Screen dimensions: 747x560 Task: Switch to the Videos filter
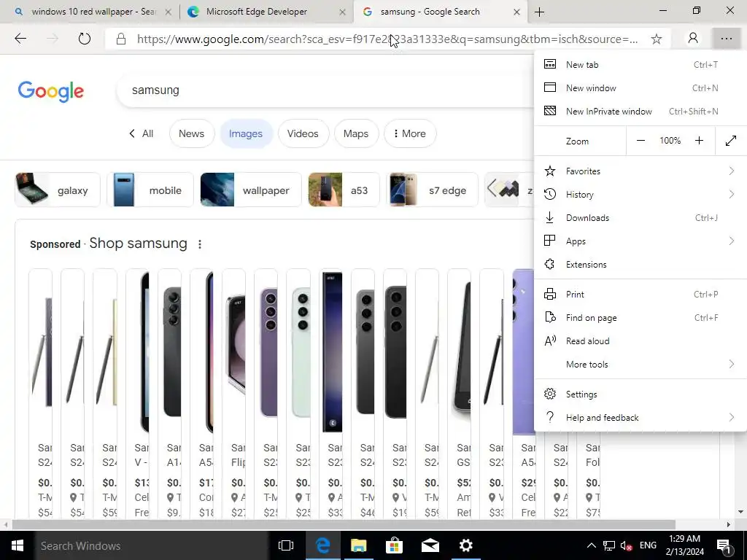click(x=303, y=134)
